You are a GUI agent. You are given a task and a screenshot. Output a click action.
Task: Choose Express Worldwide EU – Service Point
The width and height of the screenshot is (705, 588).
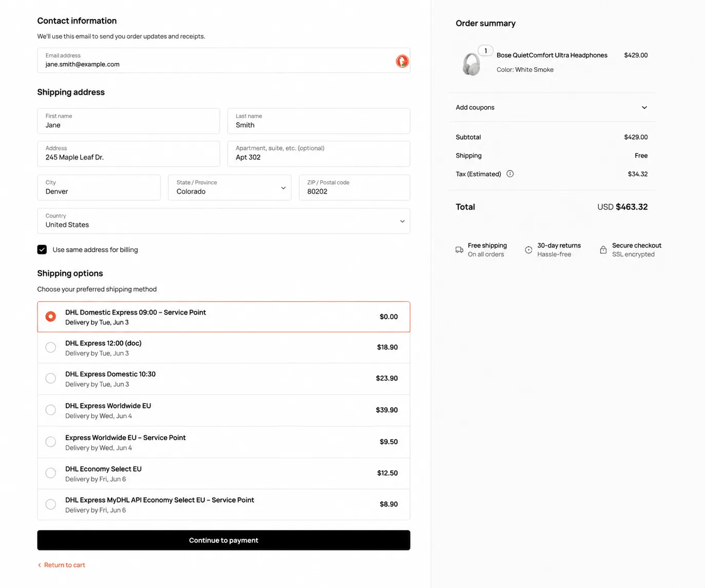(223, 442)
